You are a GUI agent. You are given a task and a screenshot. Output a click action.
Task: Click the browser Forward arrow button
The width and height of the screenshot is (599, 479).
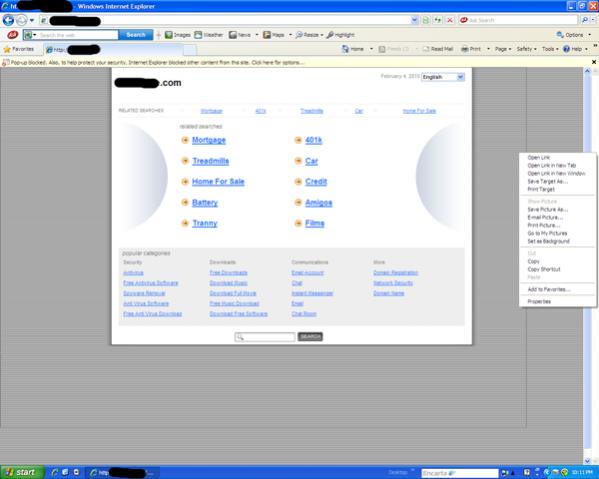pos(22,20)
